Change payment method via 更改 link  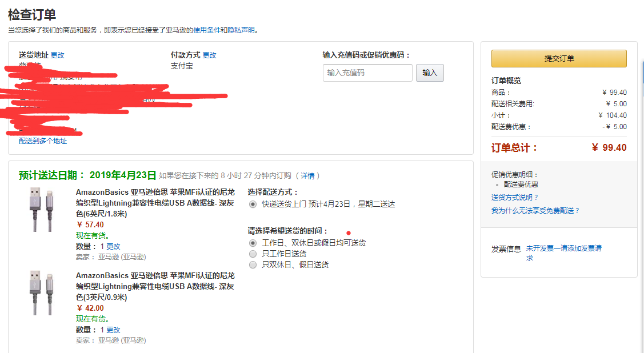click(x=210, y=55)
